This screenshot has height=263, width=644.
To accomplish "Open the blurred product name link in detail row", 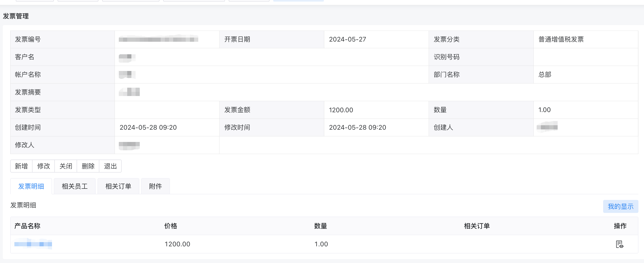I will [x=33, y=244].
